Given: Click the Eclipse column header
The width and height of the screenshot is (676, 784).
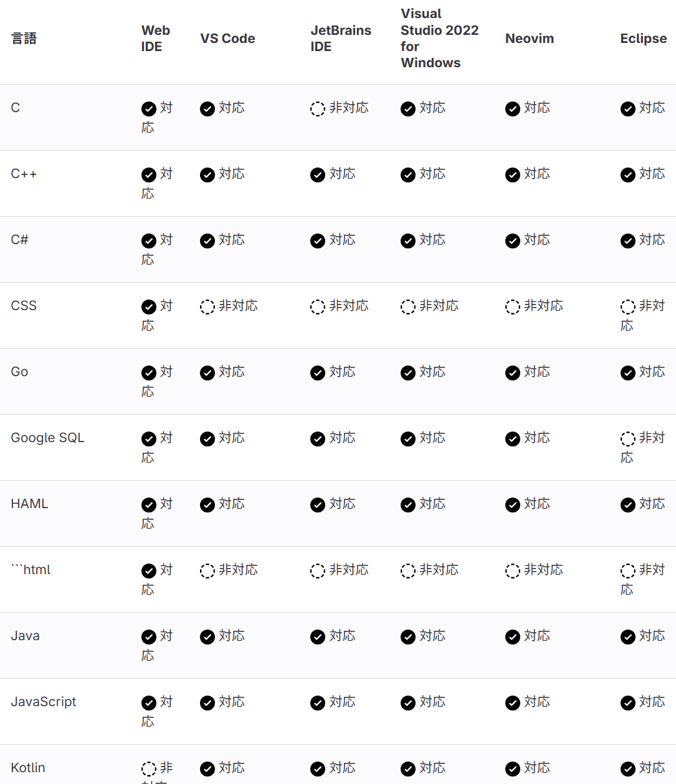Looking at the screenshot, I should coord(643,39).
